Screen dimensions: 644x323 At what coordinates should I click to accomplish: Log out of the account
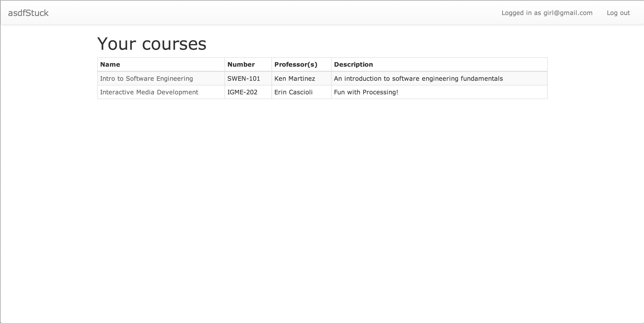pos(618,13)
